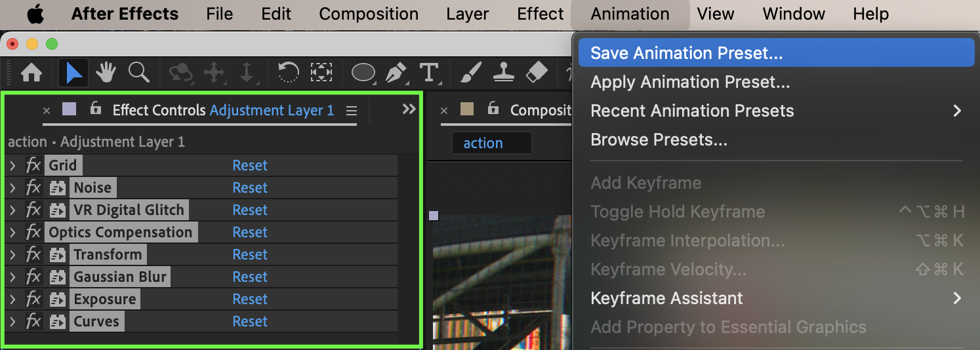Click the Effect Controls label color swatch
Screen dimensions: 980x350
pos(69,109)
